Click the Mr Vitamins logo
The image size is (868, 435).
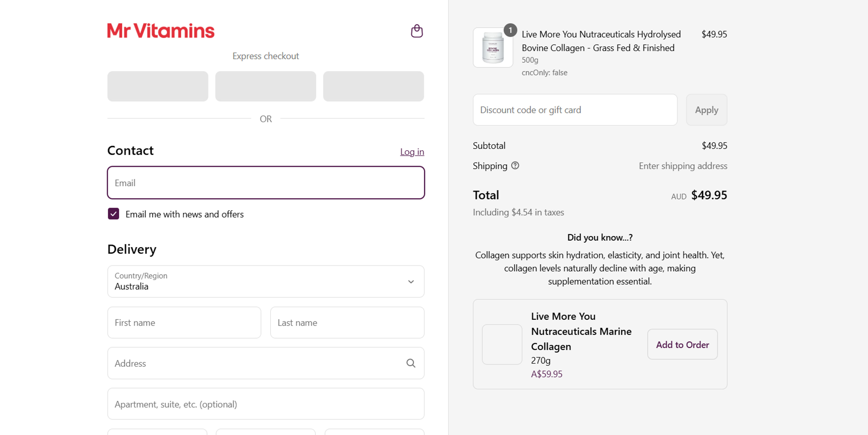click(x=161, y=31)
